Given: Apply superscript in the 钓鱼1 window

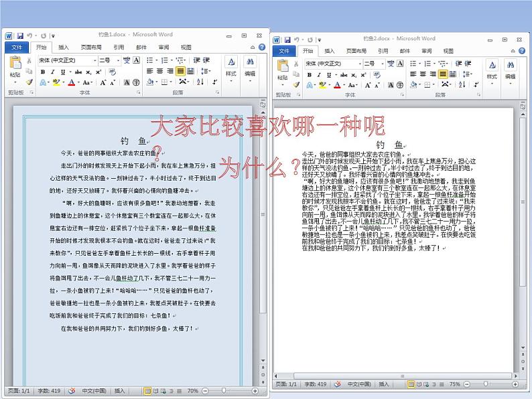Looking at the screenshot, I should pos(98,72).
